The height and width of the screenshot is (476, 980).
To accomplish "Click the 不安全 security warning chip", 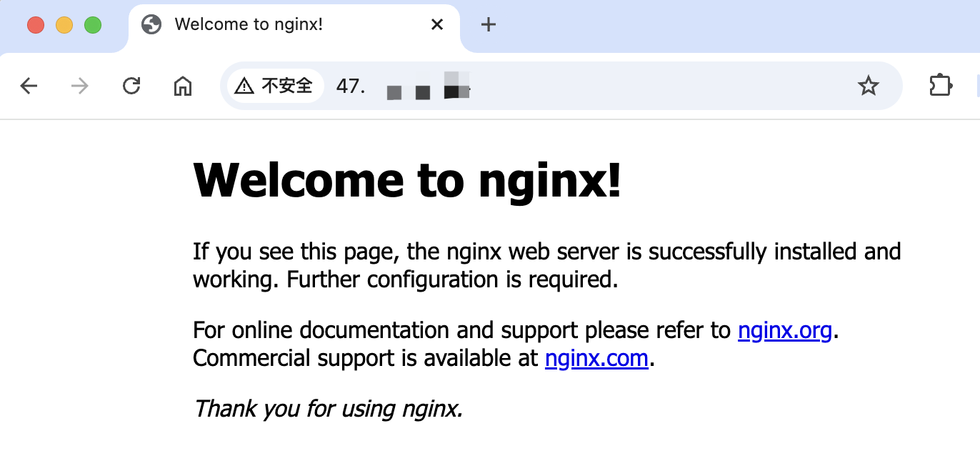I will point(275,86).
